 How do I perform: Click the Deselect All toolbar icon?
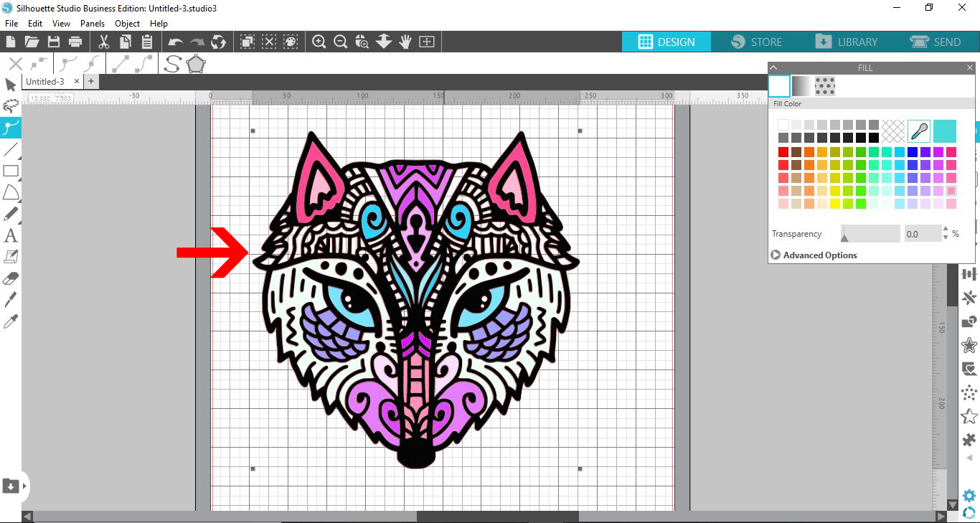tap(269, 42)
